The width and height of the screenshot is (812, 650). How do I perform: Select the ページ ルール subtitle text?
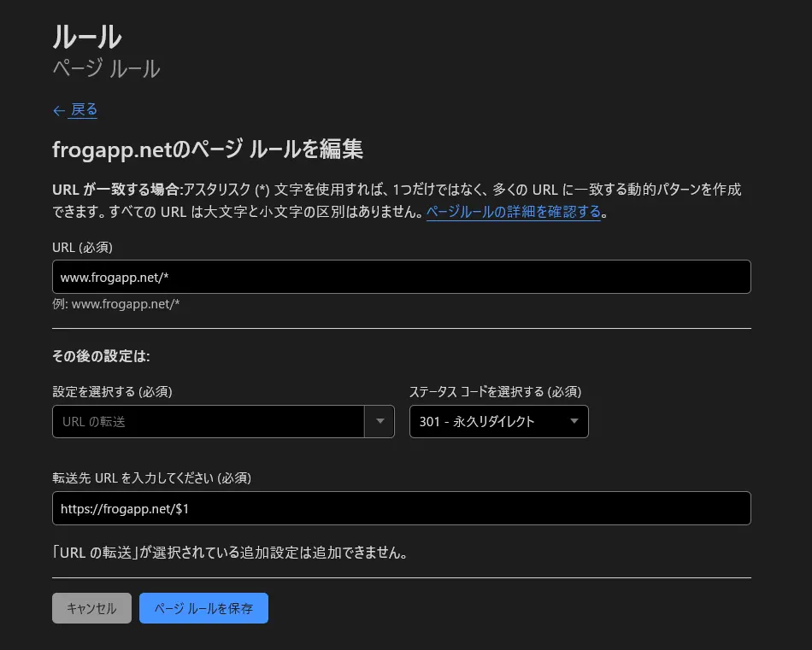point(106,69)
